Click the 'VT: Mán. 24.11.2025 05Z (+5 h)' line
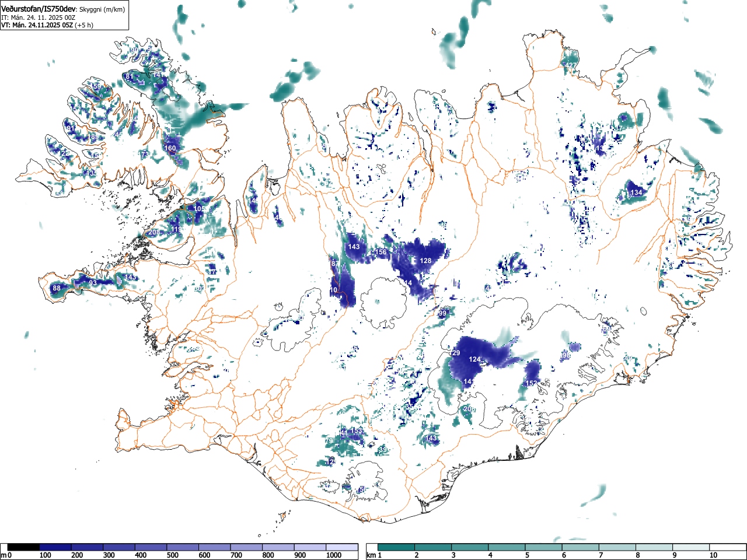Viewport: 747px width, 560px height. [x=47, y=25]
